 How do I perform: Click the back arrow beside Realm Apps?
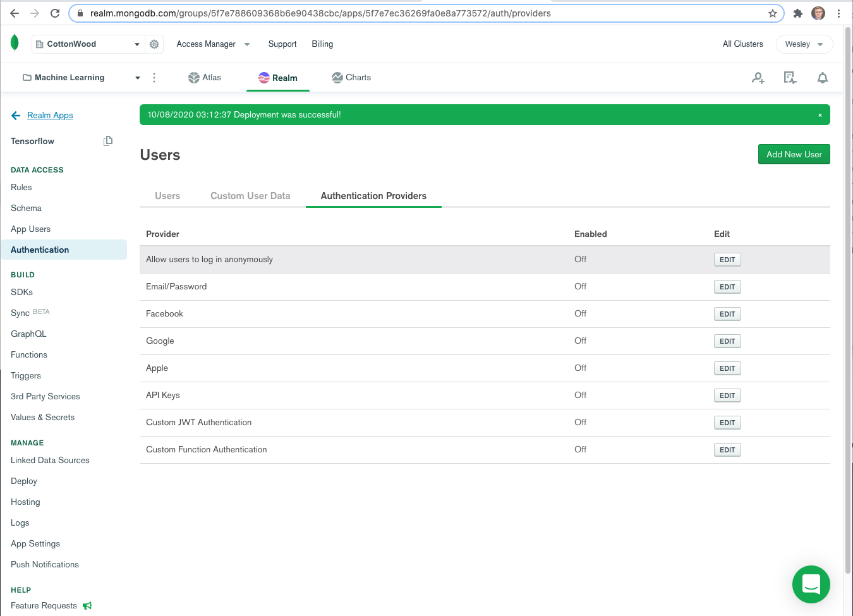[x=16, y=116]
